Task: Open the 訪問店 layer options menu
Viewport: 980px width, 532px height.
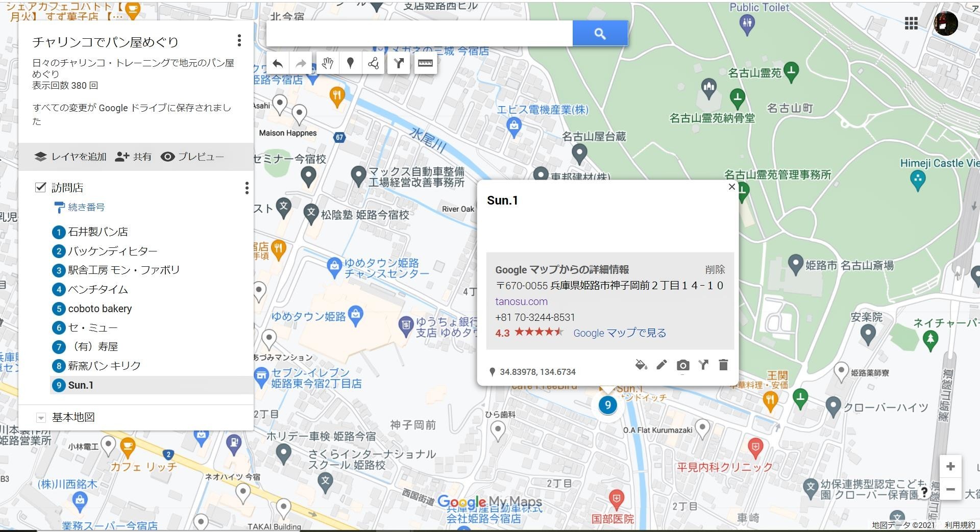Action: pyautogui.click(x=247, y=188)
